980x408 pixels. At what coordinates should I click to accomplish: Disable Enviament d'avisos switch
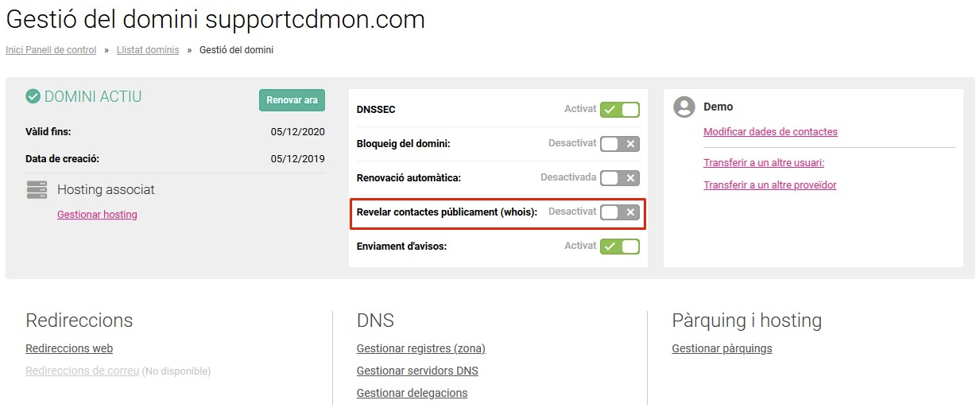620,247
